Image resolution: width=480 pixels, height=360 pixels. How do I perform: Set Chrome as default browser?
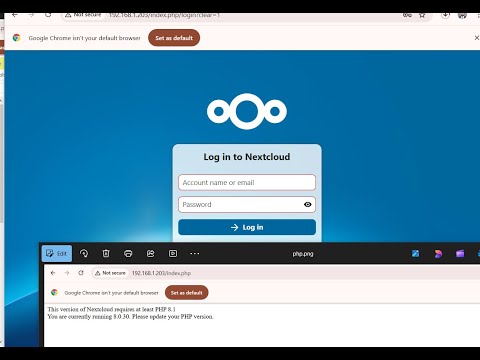point(174,38)
